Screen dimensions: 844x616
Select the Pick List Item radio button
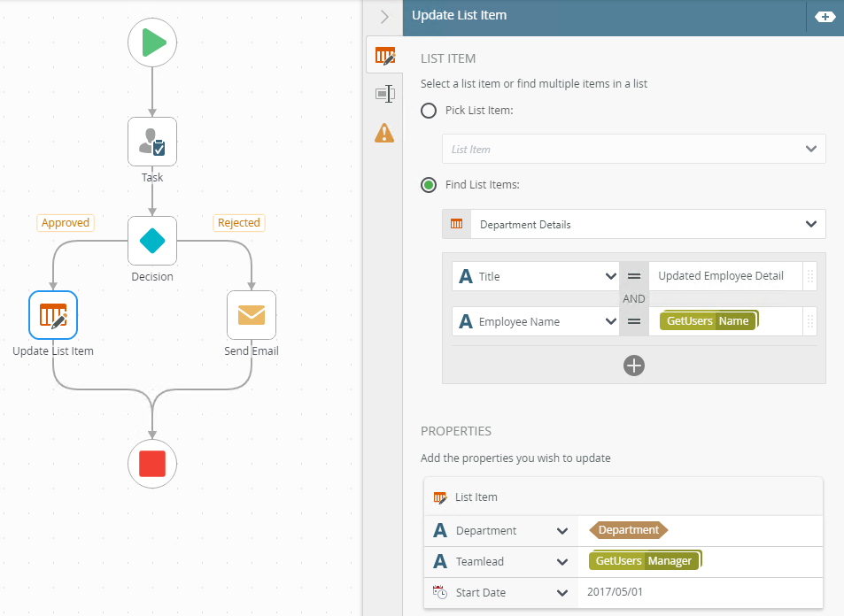[x=429, y=111]
